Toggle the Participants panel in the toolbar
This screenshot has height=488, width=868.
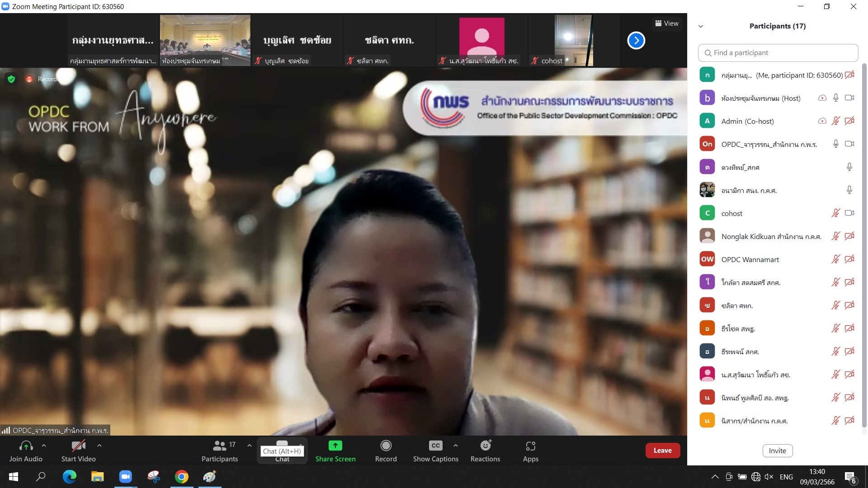tap(220, 450)
